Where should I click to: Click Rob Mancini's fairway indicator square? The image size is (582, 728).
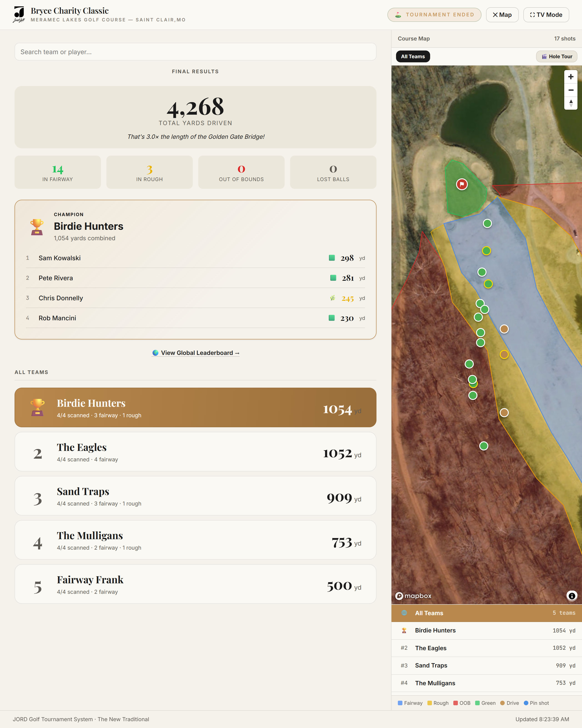pyautogui.click(x=332, y=318)
